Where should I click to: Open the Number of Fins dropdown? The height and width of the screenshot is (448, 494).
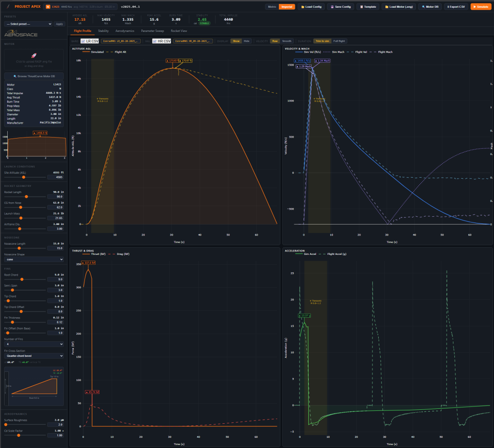click(x=34, y=344)
